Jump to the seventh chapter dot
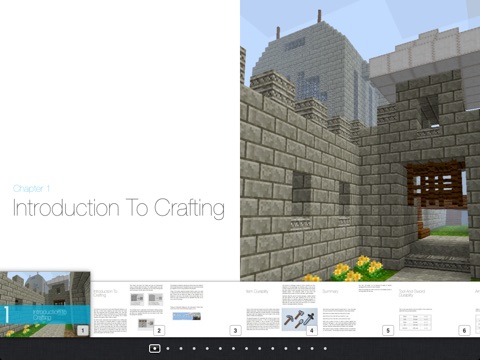480x360 pixels. [233, 349]
